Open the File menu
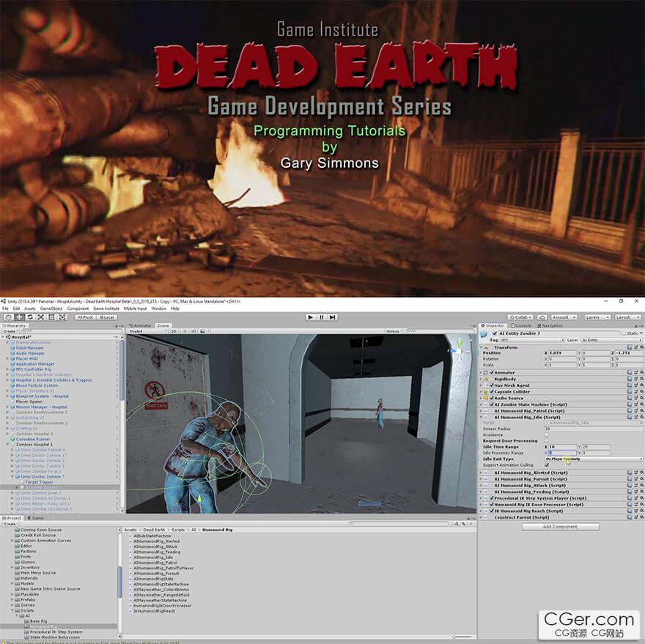The height and width of the screenshot is (644, 645). 5,308
